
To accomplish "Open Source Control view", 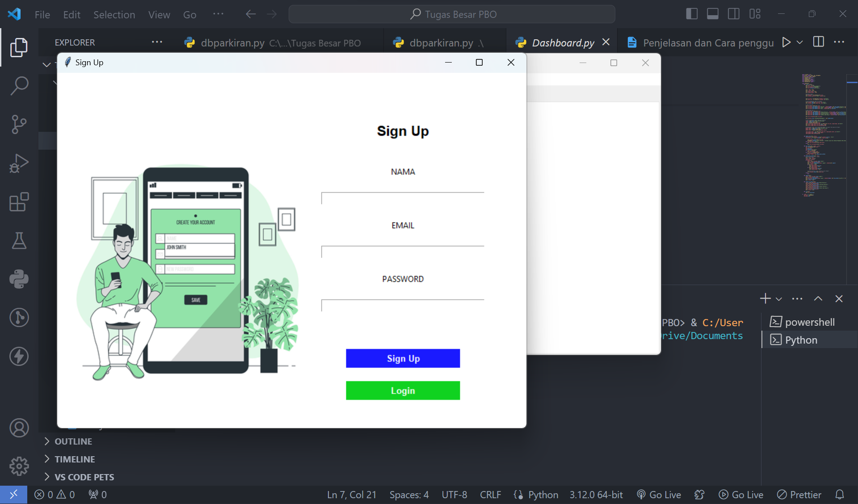I will 19,124.
